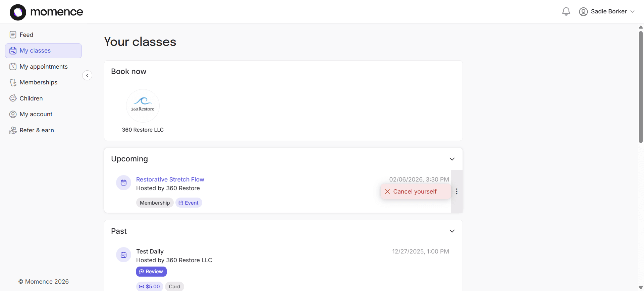Open the Memberships page
The width and height of the screenshot is (644, 291).
(44, 82)
